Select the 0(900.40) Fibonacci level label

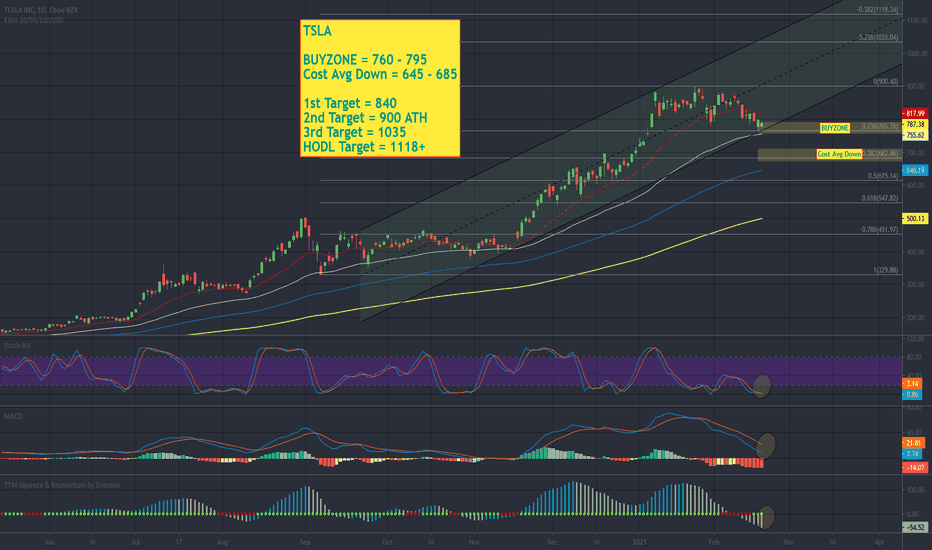coord(885,82)
